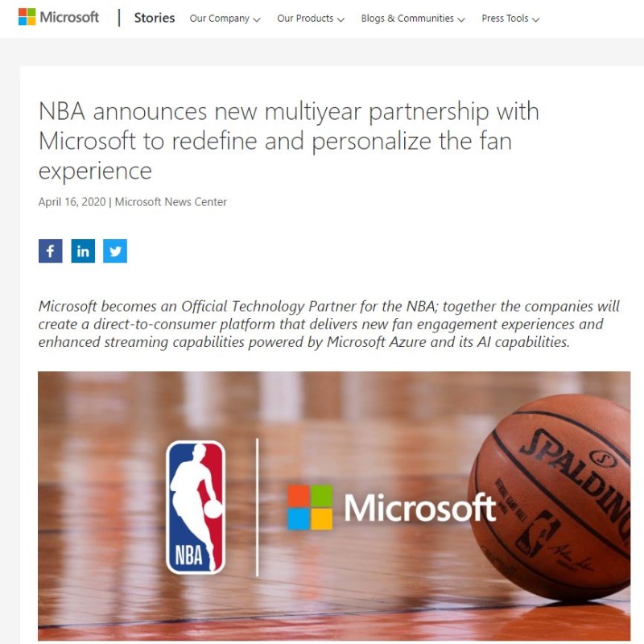Share the article on LinkedIn
Image resolution: width=644 pixels, height=644 pixels.
click(83, 251)
